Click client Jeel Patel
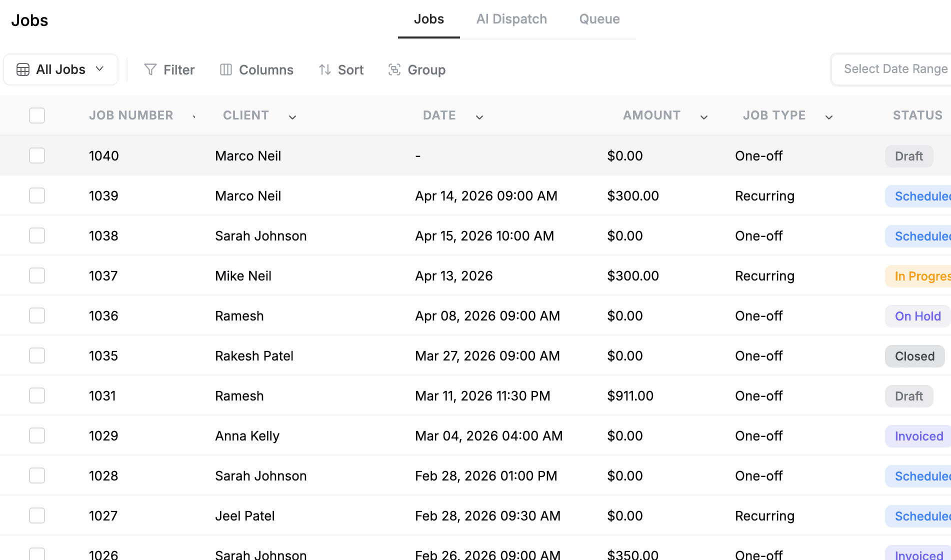 pyautogui.click(x=245, y=516)
